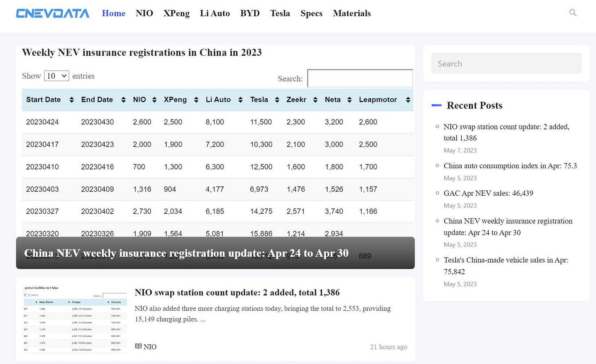Click the table Search input field

click(360, 78)
